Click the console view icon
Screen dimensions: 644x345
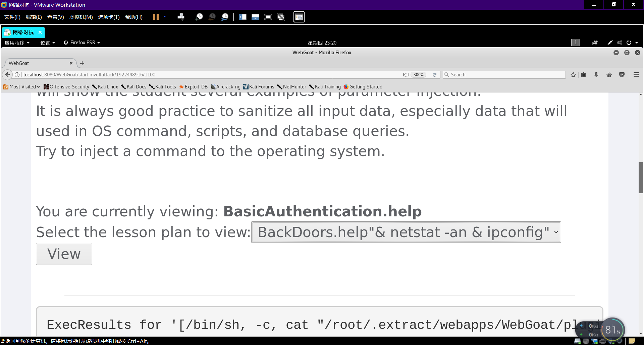(299, 17)
